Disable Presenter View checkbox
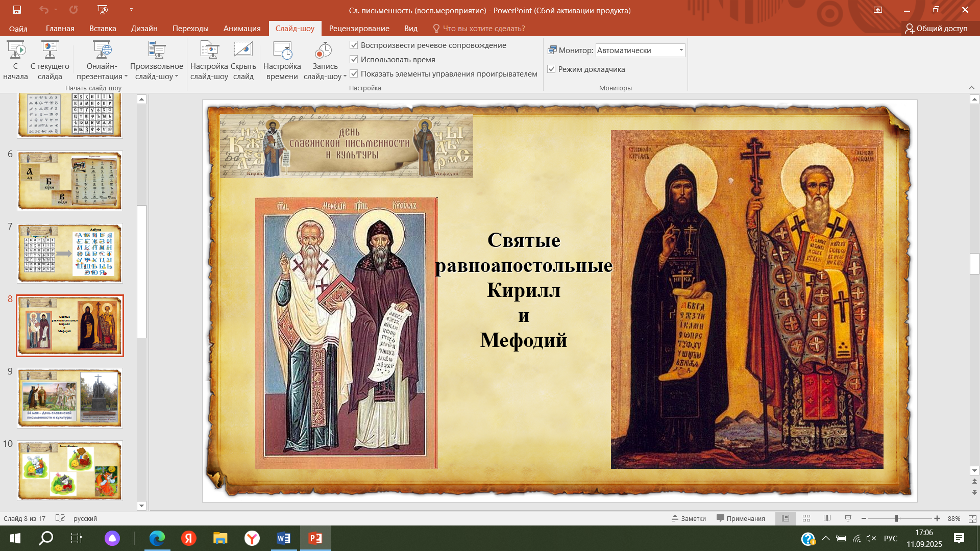The image size is (980, 551). 551,69
